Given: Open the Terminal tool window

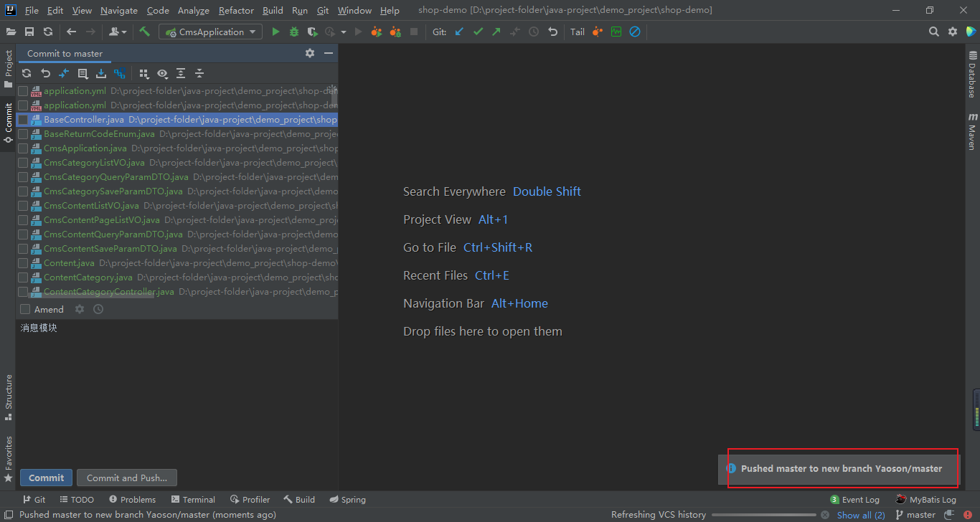Looking at the screenshot, I should [x=193, y=500].
